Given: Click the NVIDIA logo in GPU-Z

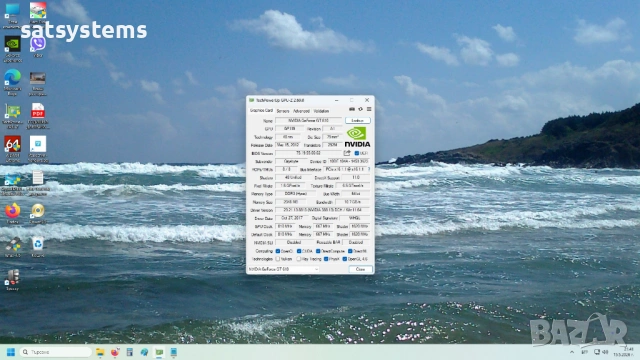Looking at the screenshot, I should pos(357,137).
